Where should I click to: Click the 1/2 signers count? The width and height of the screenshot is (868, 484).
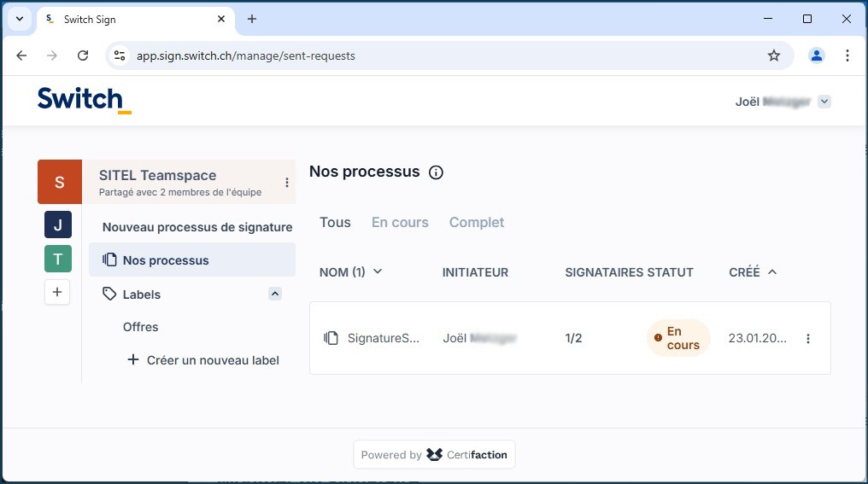tap(573, 338)
